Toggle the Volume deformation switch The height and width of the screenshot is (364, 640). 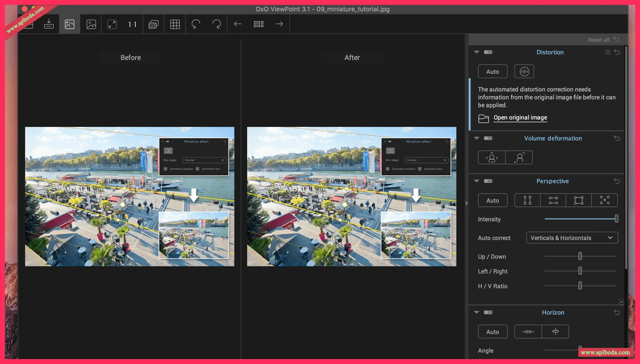(x=488, y=138)
